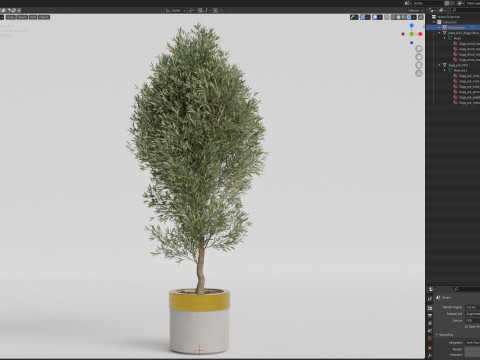Toggle viewport overlays
This screenshot has width=480, height=360.
click(375, 17)
